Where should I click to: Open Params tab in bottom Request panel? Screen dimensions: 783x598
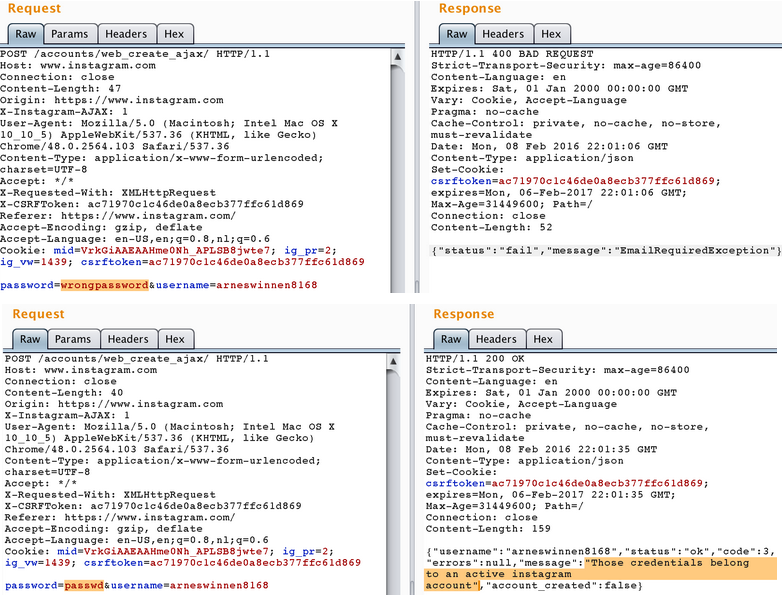[73, 339]
